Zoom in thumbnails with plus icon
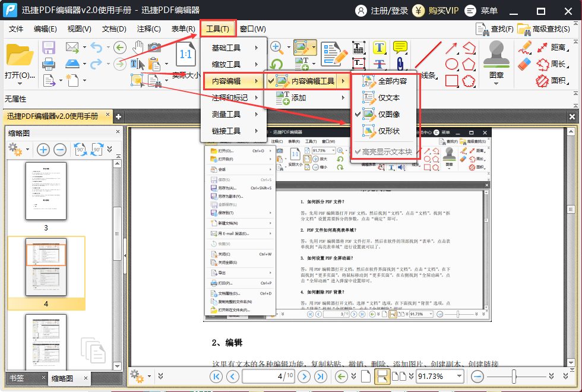The width and height of the screenshot is (582, 392). pyautogui.click(x=43, y=150)
